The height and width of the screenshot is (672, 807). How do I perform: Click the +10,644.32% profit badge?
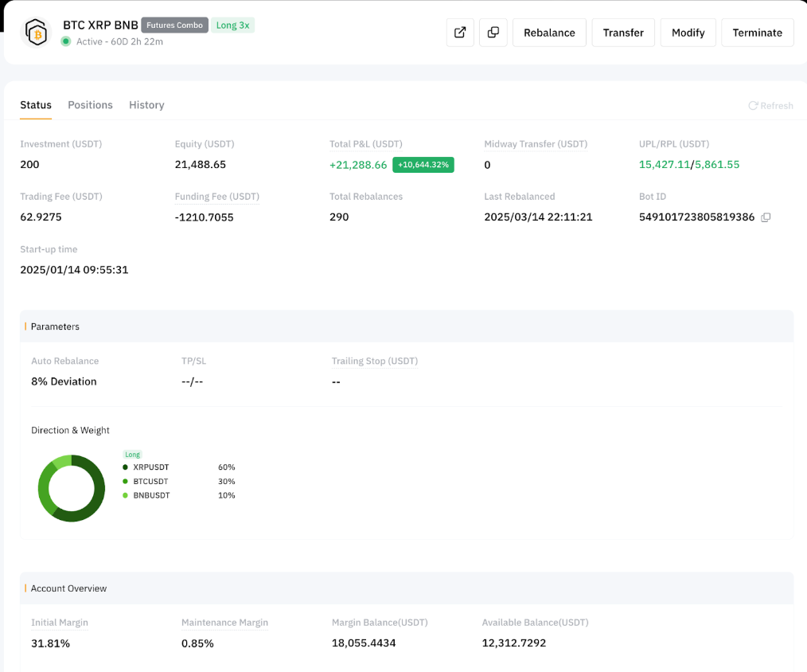[x=423, y=165]
